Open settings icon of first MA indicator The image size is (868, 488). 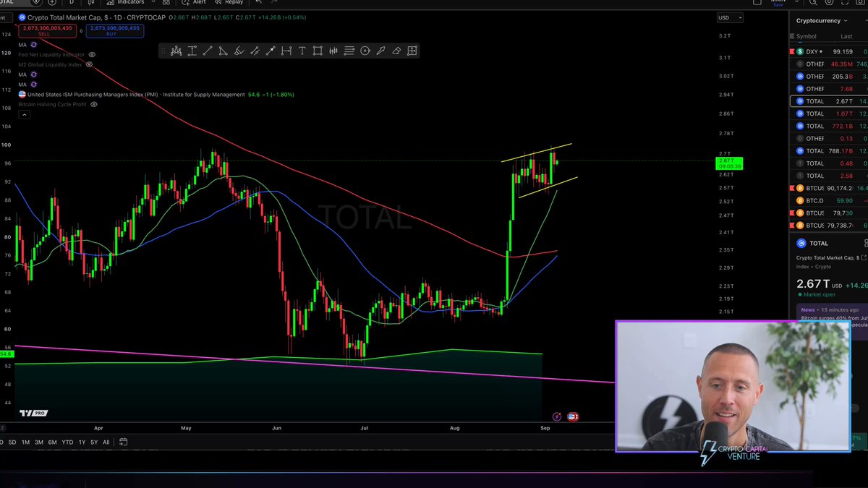point(34,45)
